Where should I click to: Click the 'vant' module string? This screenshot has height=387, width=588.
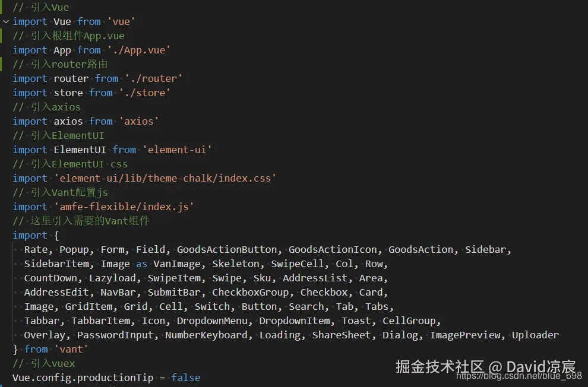pyautogui.click(x=71, y=349)
